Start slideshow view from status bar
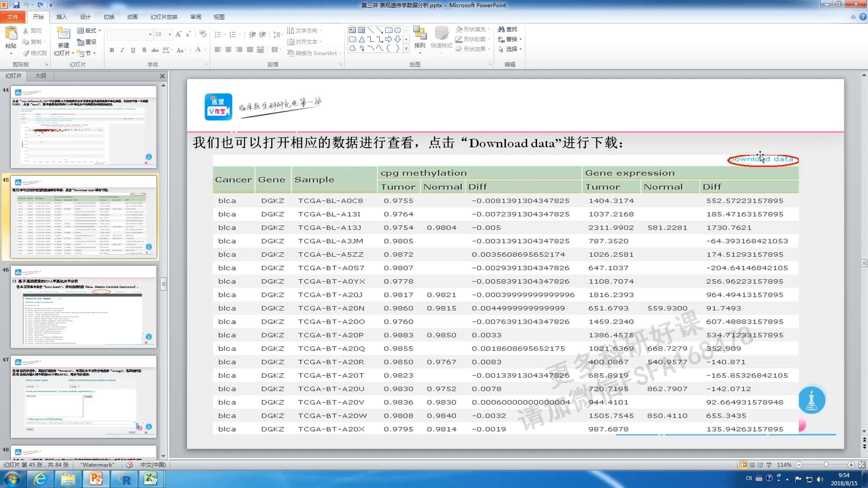This screenshot has width=868, height=488. coord(769,465)
